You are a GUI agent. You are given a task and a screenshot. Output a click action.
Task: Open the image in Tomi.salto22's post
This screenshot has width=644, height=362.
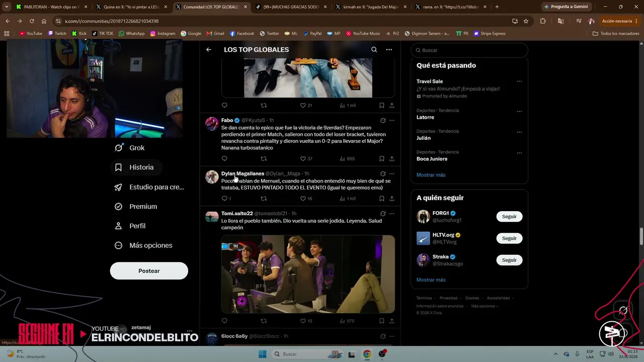[308, 274]
